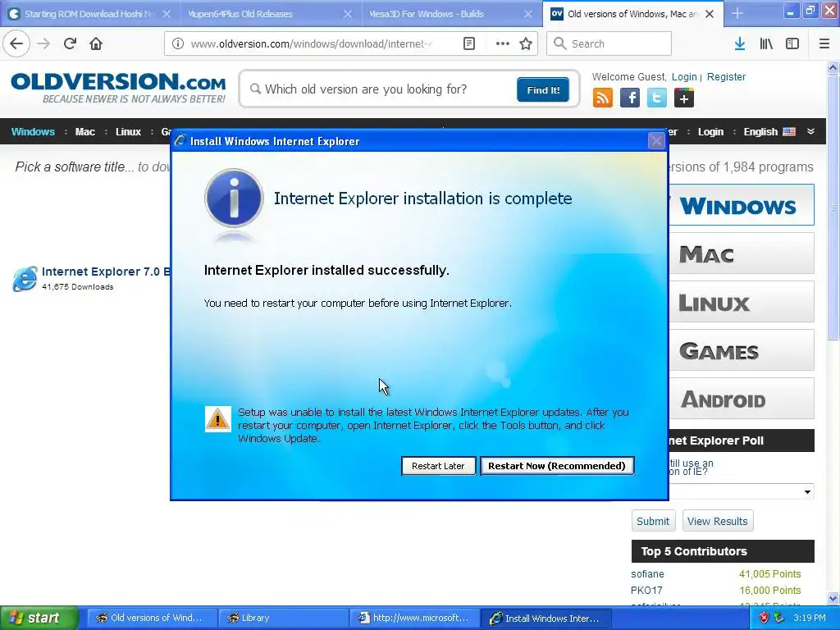Open a new tab with plus
840x630 pixels.
[x=737, y=13]
